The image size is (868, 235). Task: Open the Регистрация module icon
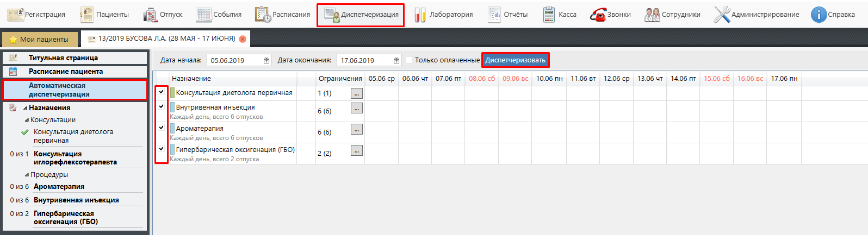(15, 15)
